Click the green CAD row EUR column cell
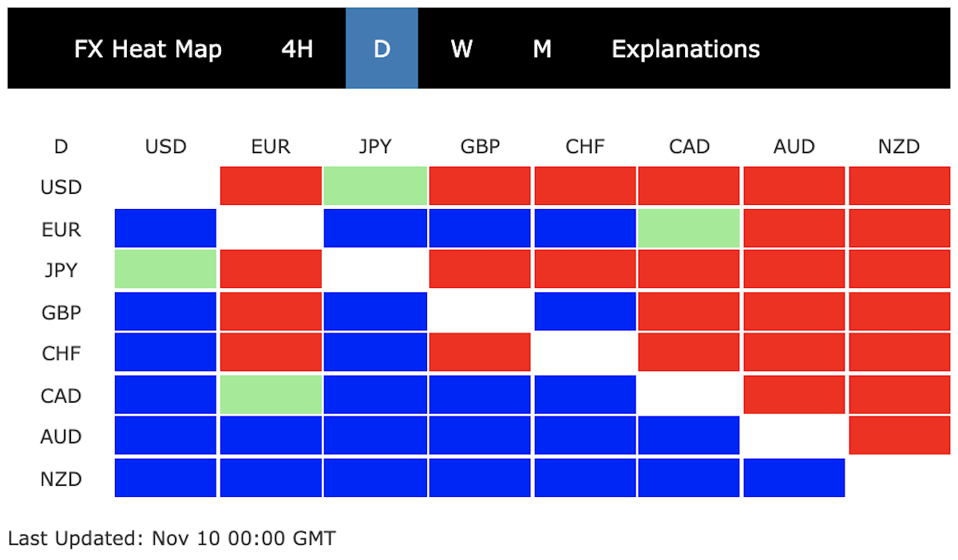Image resolution: width=958 pixels, height=560 pixels. pos(271,394)
